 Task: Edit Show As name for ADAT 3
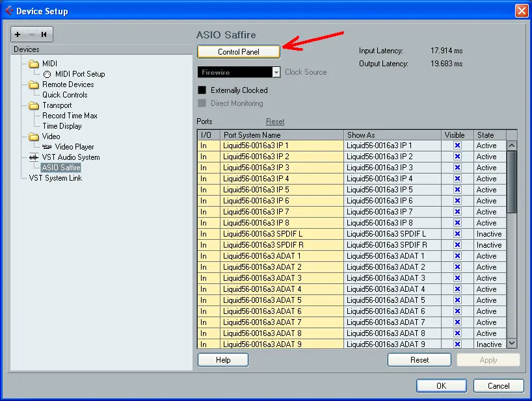[x=393, y=278]
